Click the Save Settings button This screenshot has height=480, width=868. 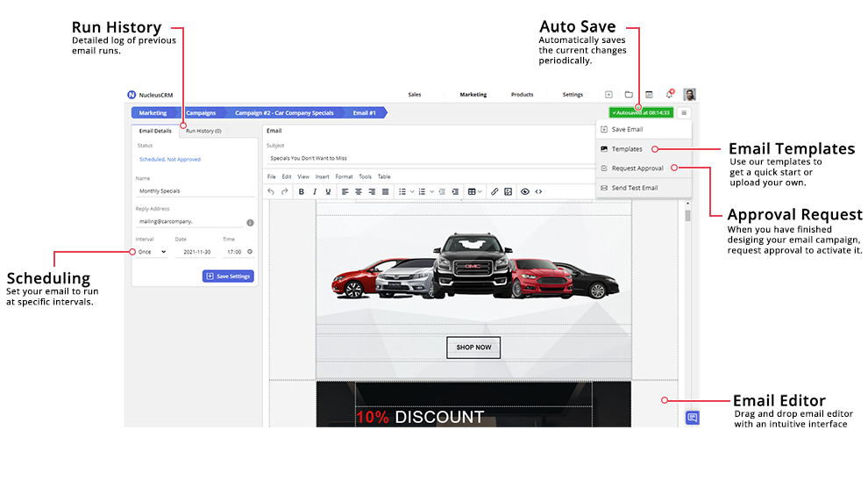228,276
